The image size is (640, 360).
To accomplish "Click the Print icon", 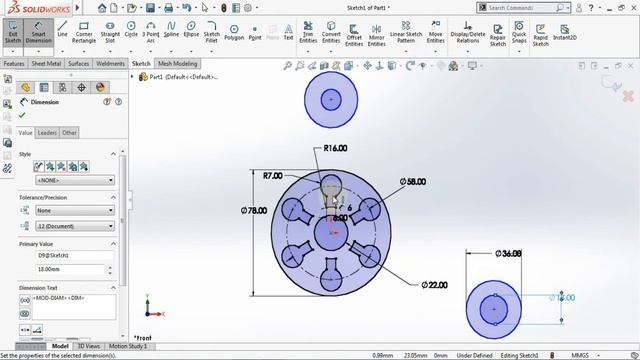I will [168, 7].
